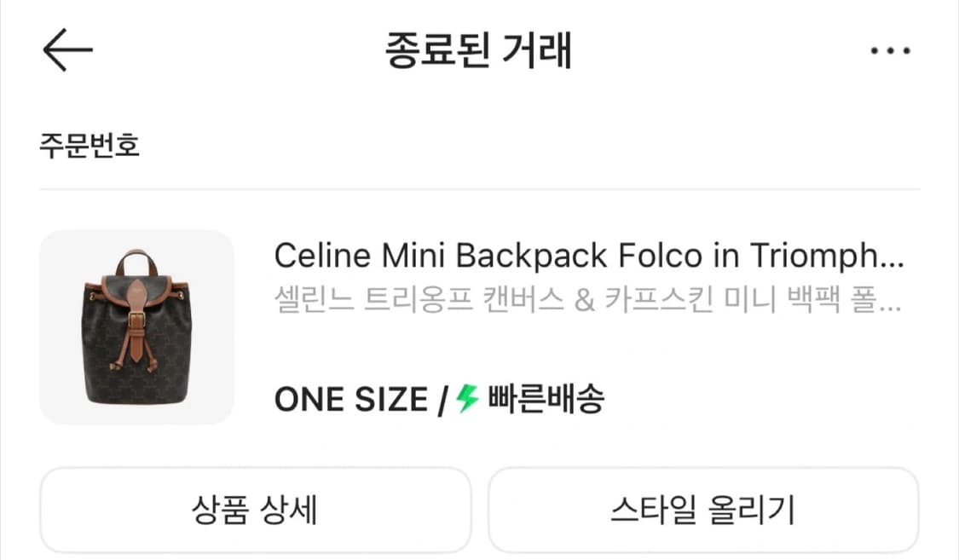Open the Celine backpack product thumbnail
Viewport: 959px width, 560px height.
click(x=136, y=327)
